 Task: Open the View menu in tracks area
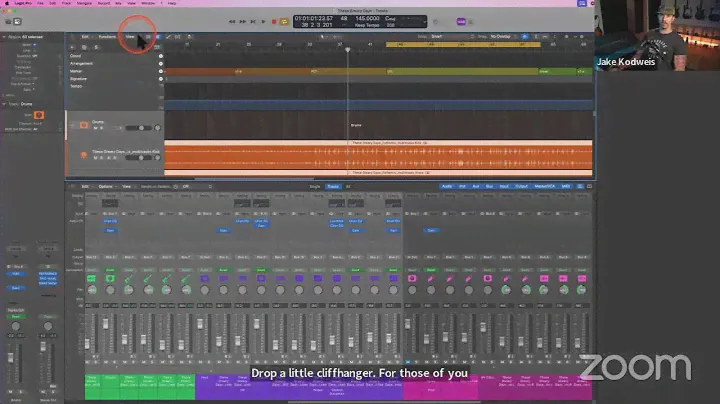tap(130, 36)
